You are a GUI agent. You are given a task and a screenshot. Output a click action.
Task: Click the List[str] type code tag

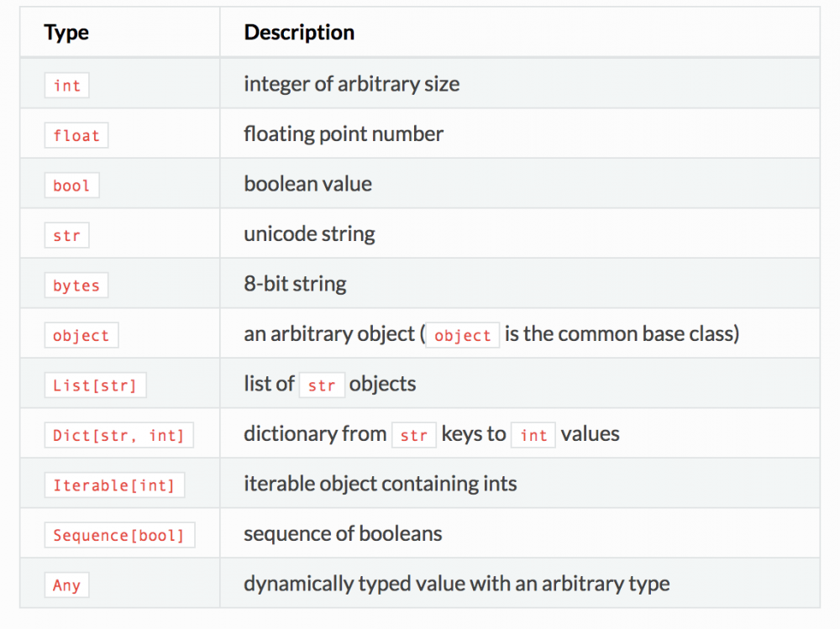[95, 385]
